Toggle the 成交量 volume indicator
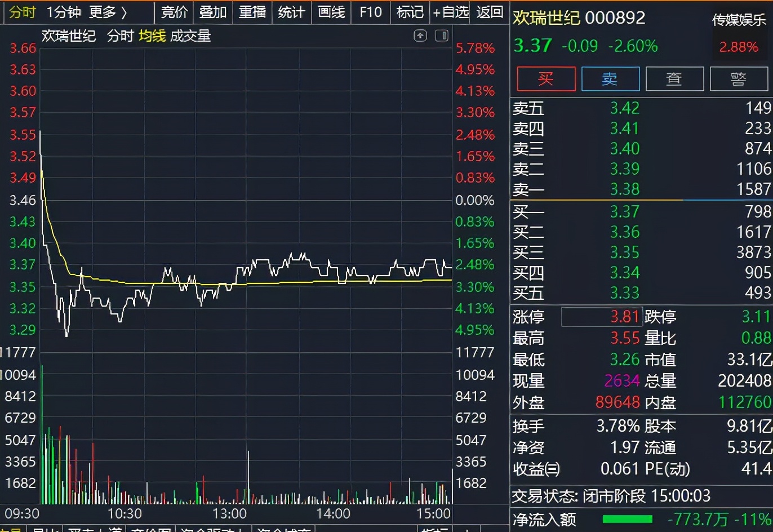This screenshot has width=773, height=532. click(x=190, y=36)
